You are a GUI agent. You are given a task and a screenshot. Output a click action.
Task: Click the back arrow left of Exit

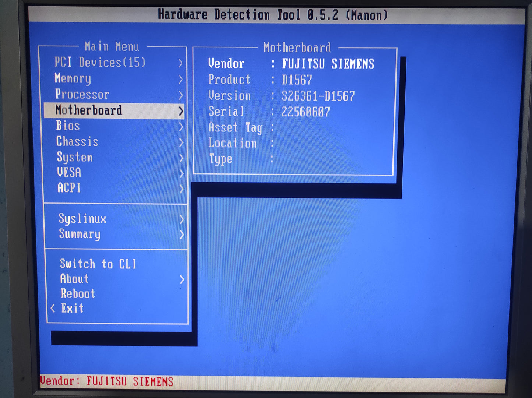click(53, 308)
